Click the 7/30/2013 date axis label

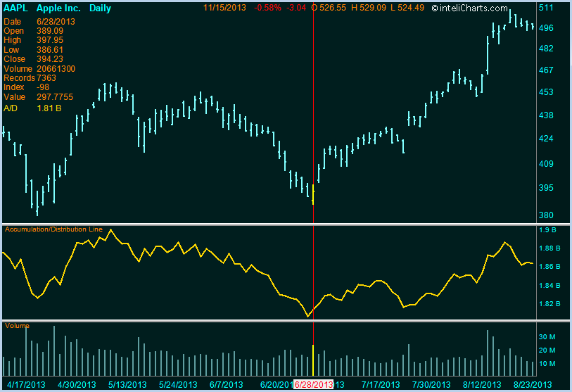[431, 385]
